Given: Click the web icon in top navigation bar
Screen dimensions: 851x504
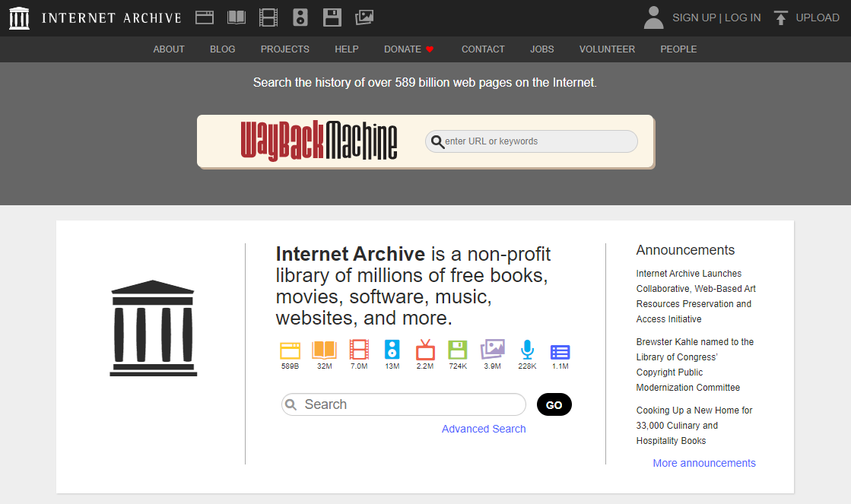Looking at the screenshot, I should [204, 17].
